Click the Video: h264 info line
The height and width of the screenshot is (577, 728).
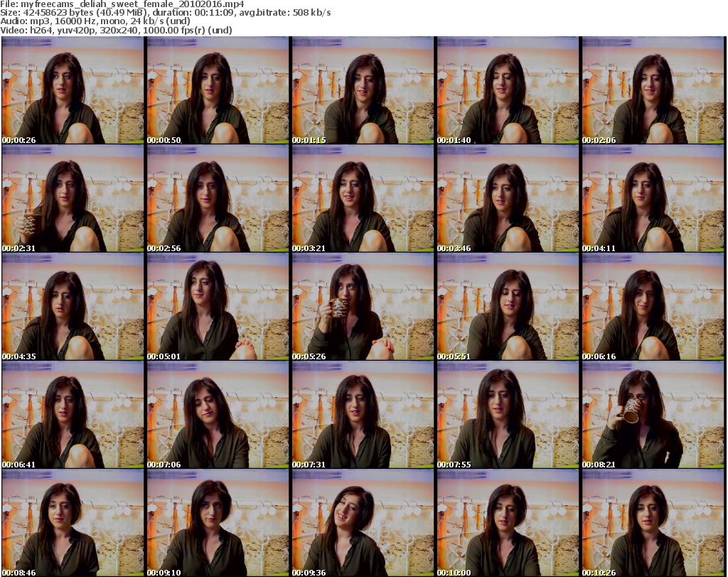(x=116, y=30)
